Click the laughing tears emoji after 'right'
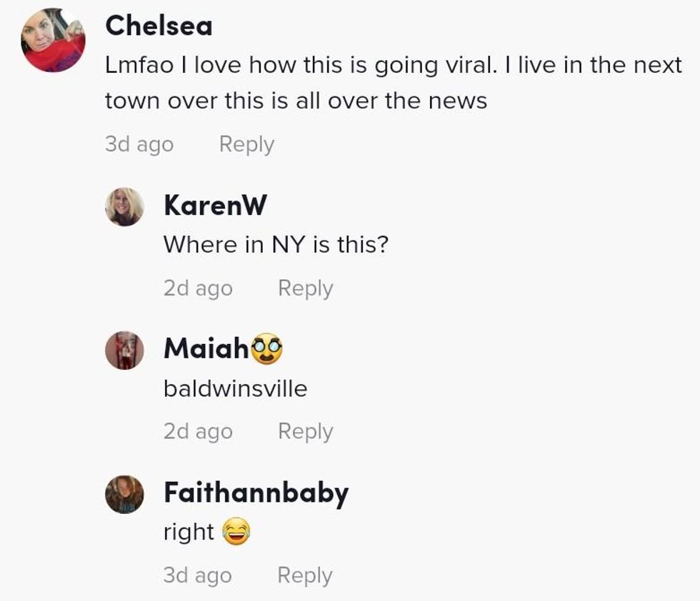Viewport: 700px width, 601px height. coord(236,531)
